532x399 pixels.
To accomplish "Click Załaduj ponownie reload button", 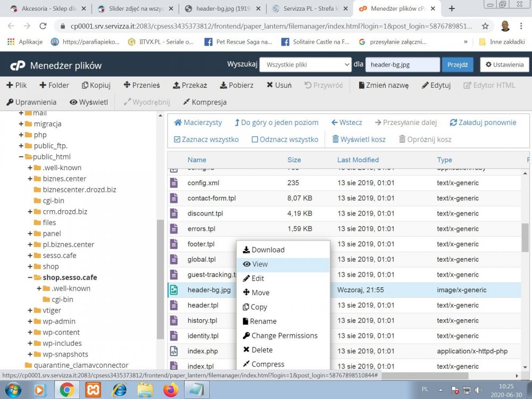I will pos(483,122).
